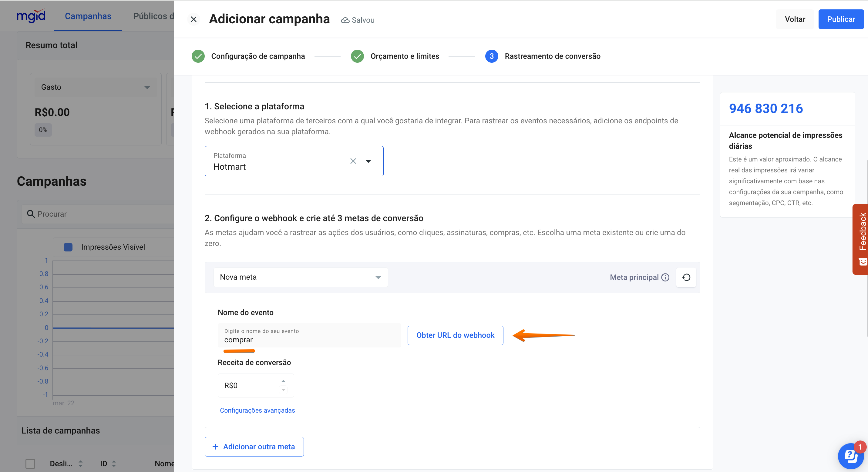The width and height of the screenshot is (868, 472).
Task: Click the reset goal refresh icon
Action: coord(686,278)
